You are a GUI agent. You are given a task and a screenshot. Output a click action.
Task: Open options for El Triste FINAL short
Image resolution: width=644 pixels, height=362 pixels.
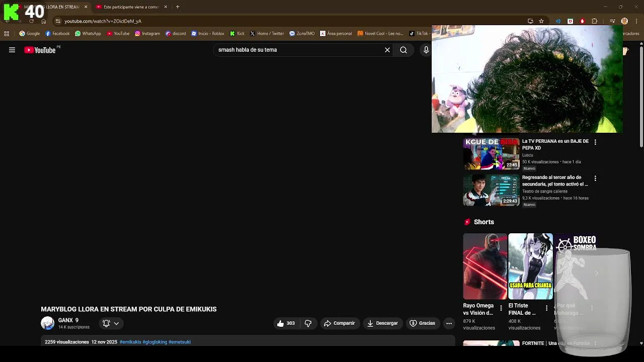(546, 308)
